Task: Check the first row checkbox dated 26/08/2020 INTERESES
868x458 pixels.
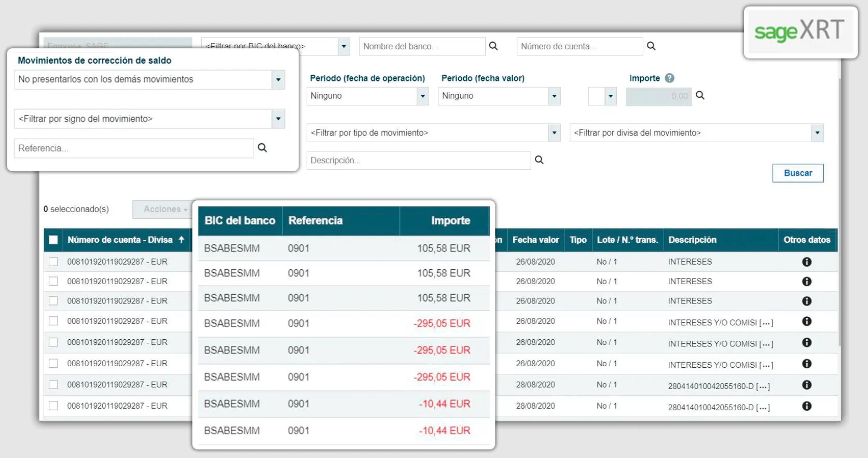Action: 53,262
